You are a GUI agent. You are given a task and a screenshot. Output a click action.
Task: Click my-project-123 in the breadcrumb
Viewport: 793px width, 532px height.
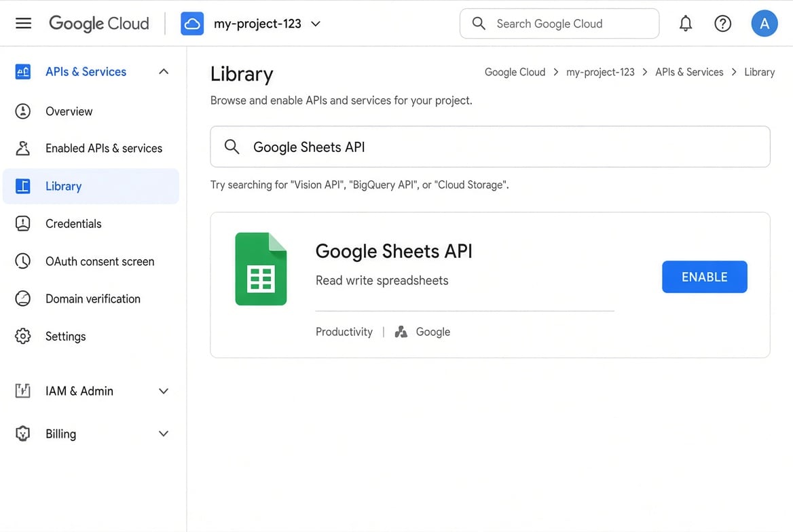600,72
